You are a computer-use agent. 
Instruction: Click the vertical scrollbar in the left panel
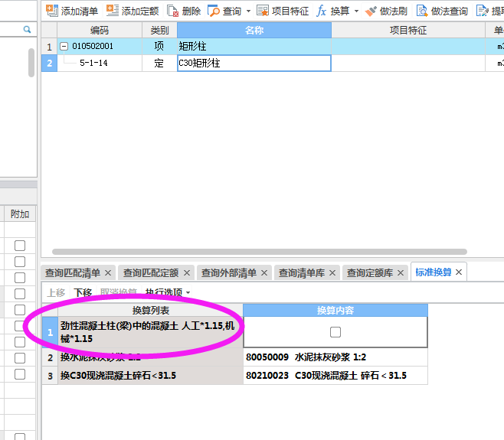click(31, 63)
